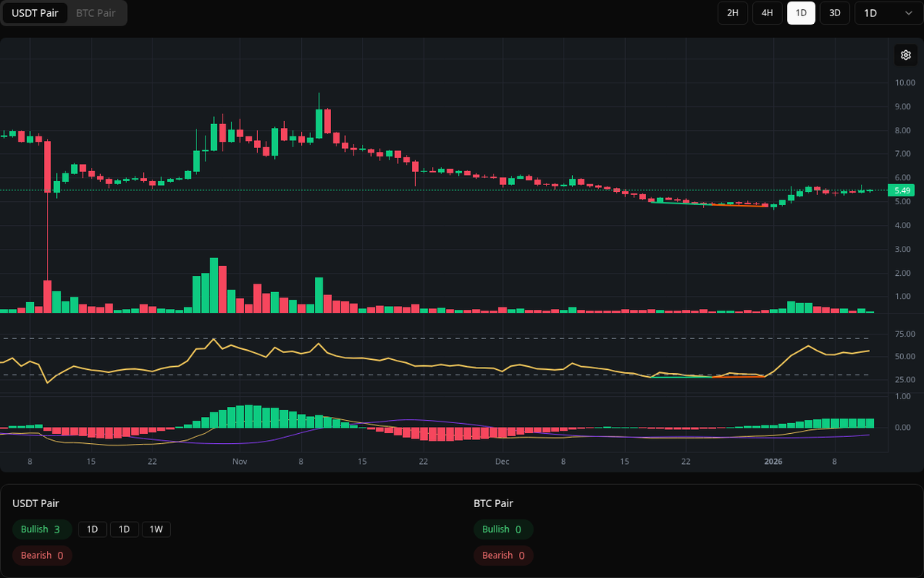
Task: Switch to the USDT Pair tab
Action: (x=35, y=13)
